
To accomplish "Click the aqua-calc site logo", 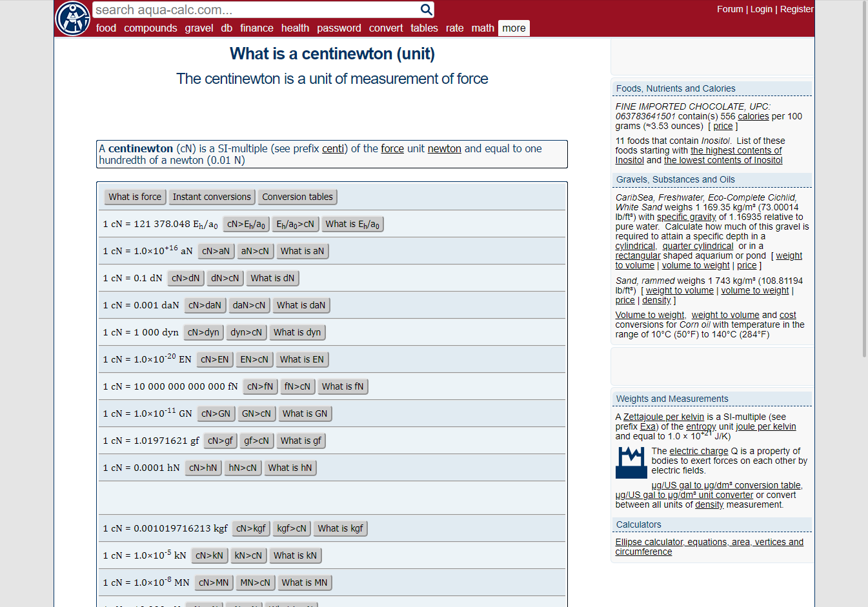I will click(73, 18).
